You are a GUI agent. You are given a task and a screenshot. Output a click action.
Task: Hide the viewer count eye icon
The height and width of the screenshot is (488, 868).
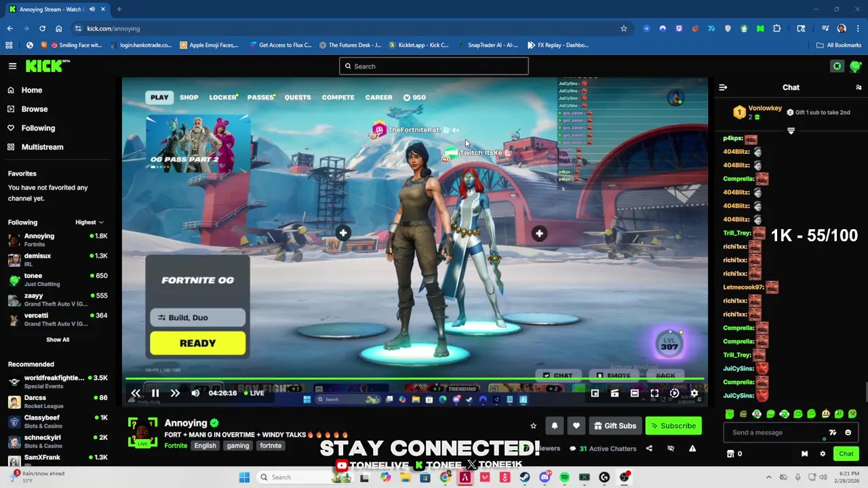[x=671, y=449]
